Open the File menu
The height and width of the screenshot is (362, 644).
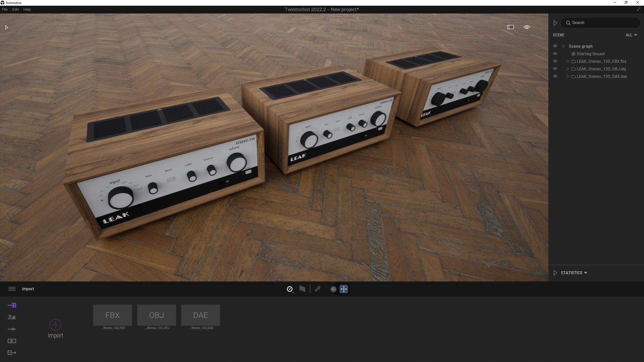click(x=5, y=9)
